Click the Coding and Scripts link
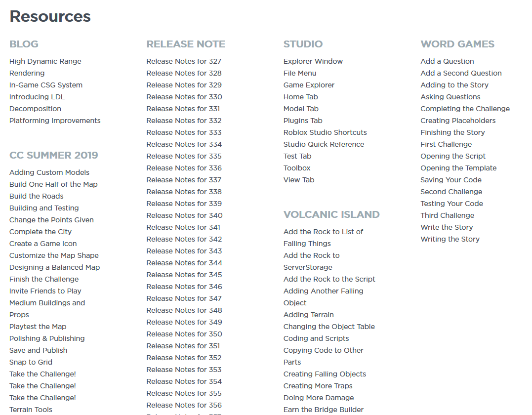This screenshot has height=415, width=532. coord(316,338)
